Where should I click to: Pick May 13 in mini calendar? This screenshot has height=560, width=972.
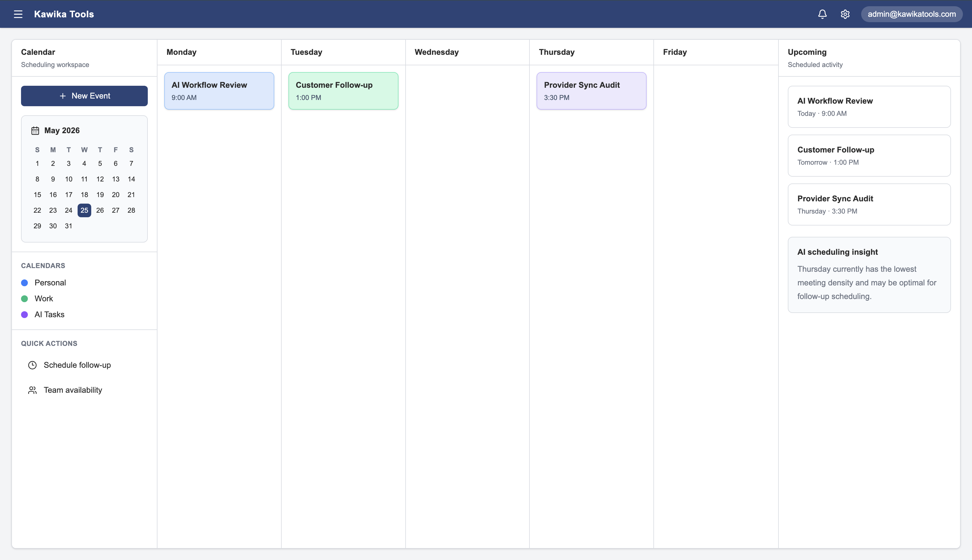[x=115, y=179]
